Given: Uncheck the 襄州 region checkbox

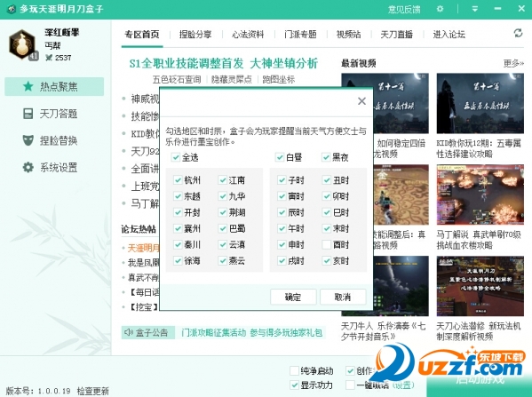Looking at the screenshot, I should pyautogui.click(x=178, y=228).
